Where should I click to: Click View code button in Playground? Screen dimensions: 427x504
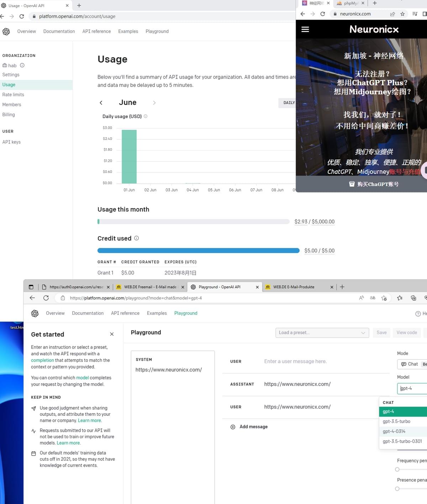pyautogui.click(x=407, y=333)
